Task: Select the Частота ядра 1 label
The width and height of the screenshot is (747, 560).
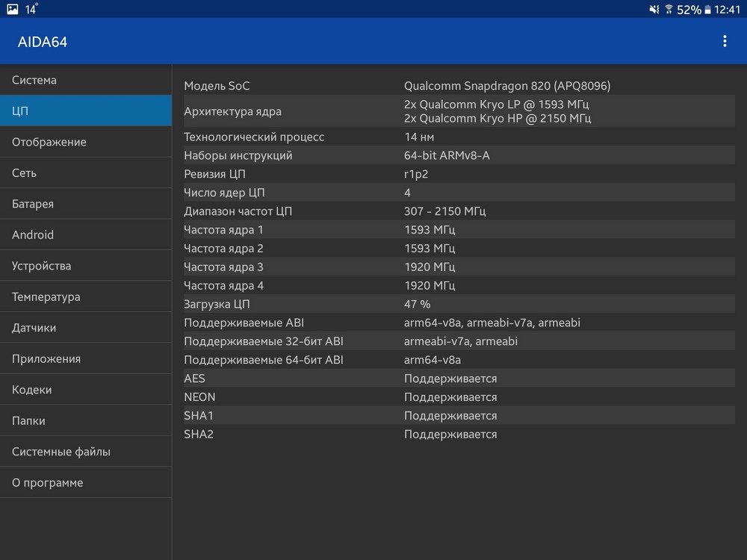Action: [223, 230]
